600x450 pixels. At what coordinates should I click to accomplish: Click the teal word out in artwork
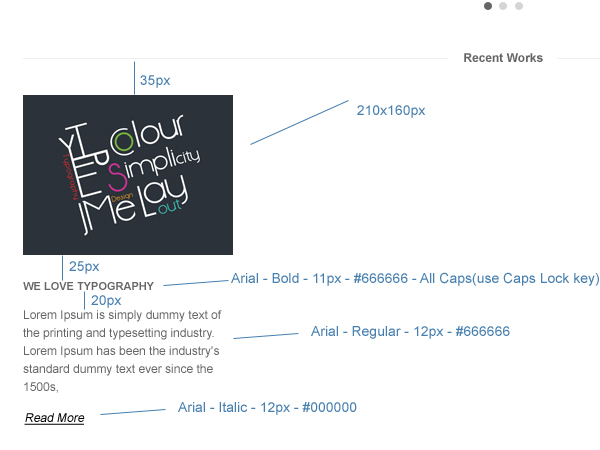pyautogui.click(x=170, y=207)
